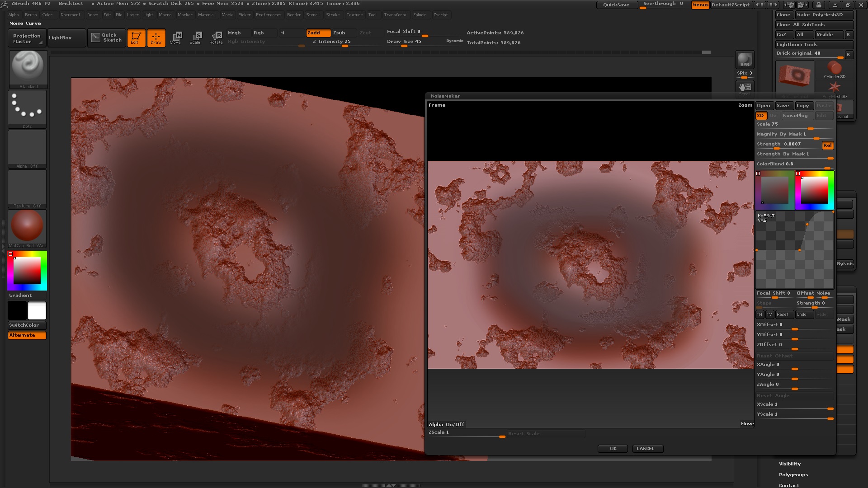
Task: Open the Preferences menu
Action: point(269,15)
